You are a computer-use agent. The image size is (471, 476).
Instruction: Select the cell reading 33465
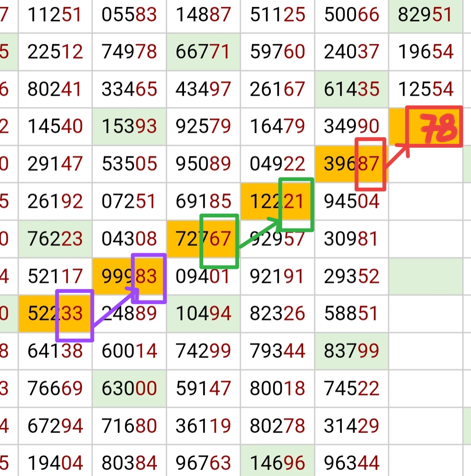[x=129, y=89]
